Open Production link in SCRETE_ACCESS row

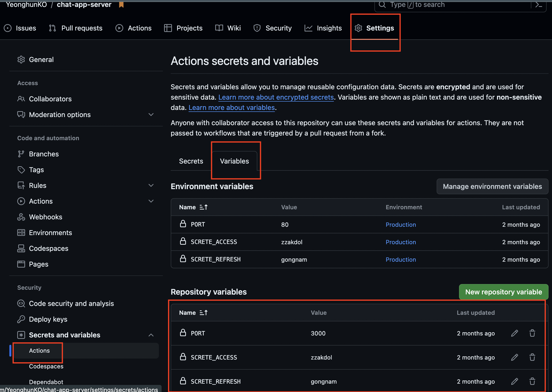[x=401, y=242]
